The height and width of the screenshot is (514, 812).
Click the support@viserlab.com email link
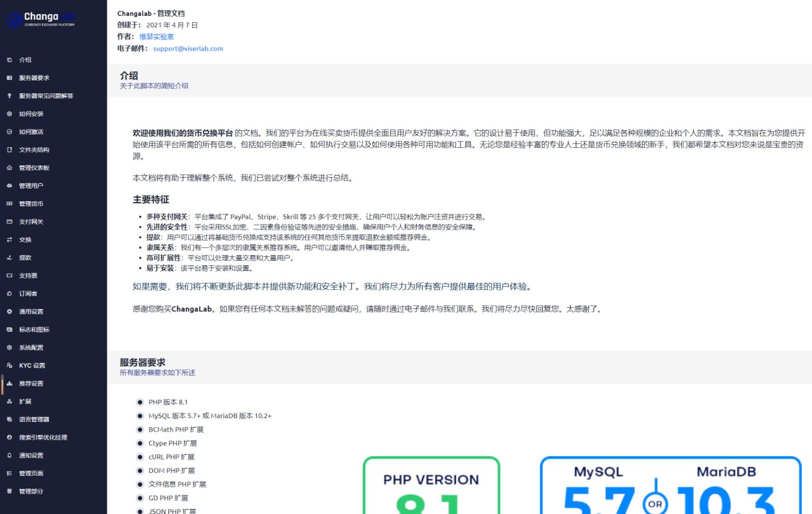coord(188,48)
